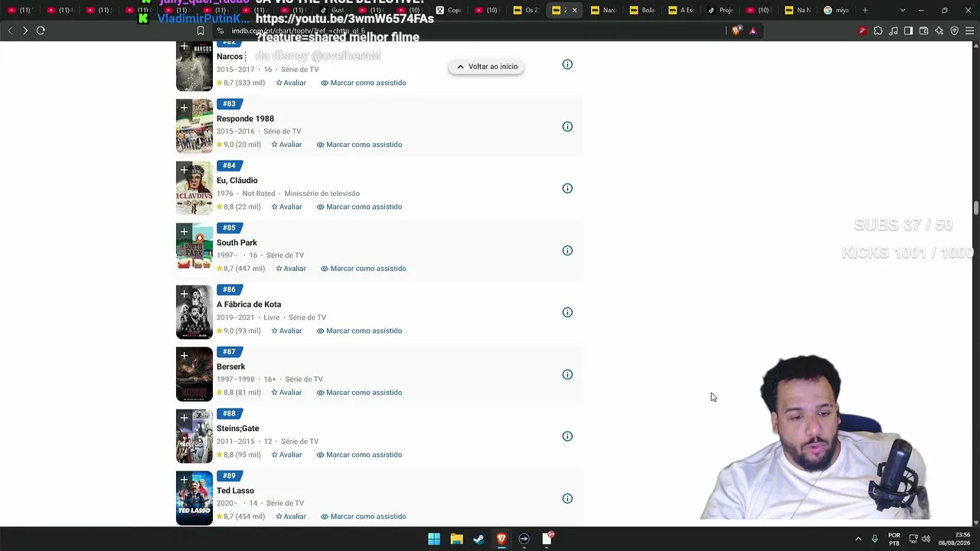This screenshot has height=551, width=980.
Task: Close the active IMDb browser tab
Action: [x=574, y=10]
